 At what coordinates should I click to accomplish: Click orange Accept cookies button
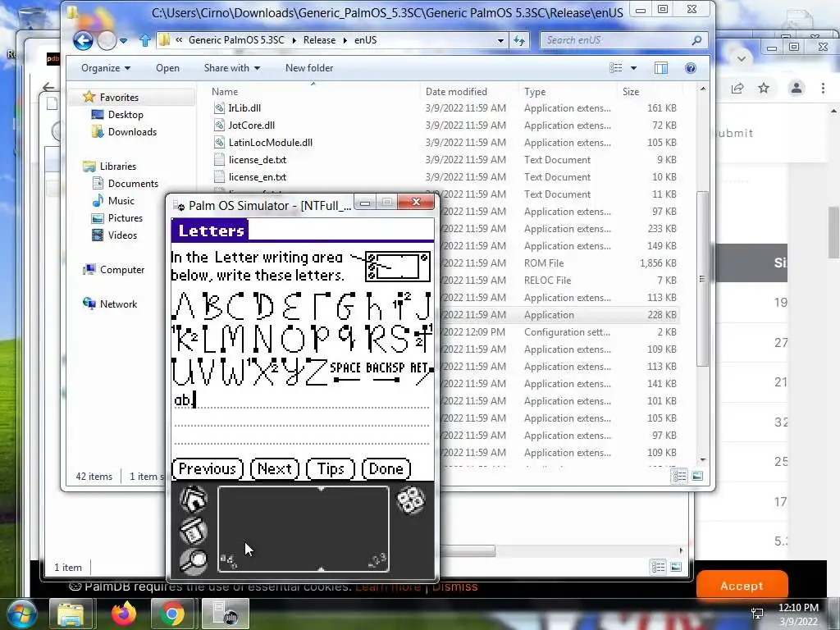742,586
